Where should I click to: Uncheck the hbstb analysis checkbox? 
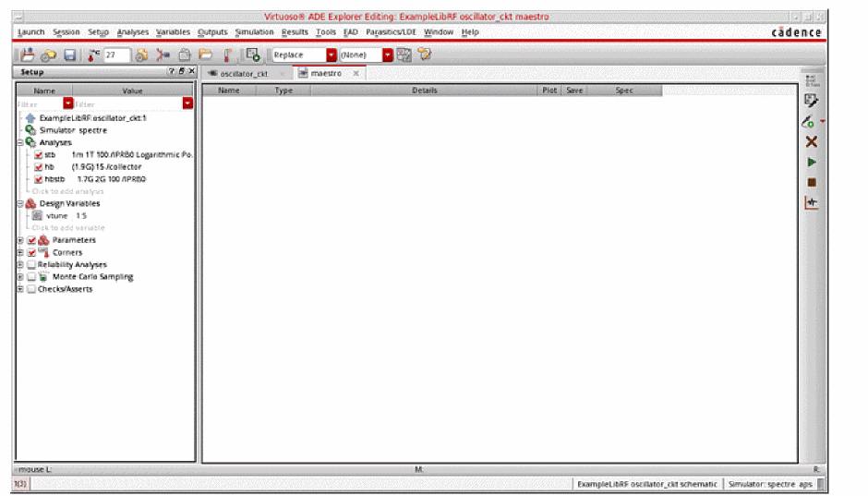[x=38, y=179]
